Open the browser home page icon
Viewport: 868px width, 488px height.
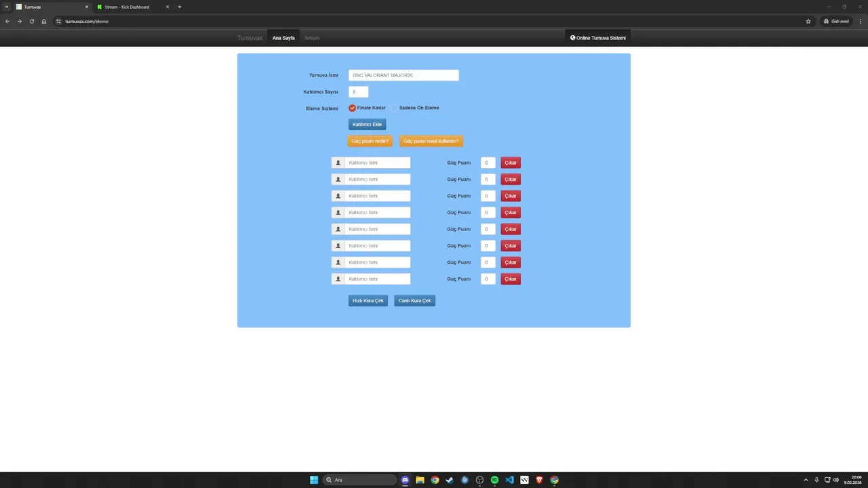tap(44, 21)
